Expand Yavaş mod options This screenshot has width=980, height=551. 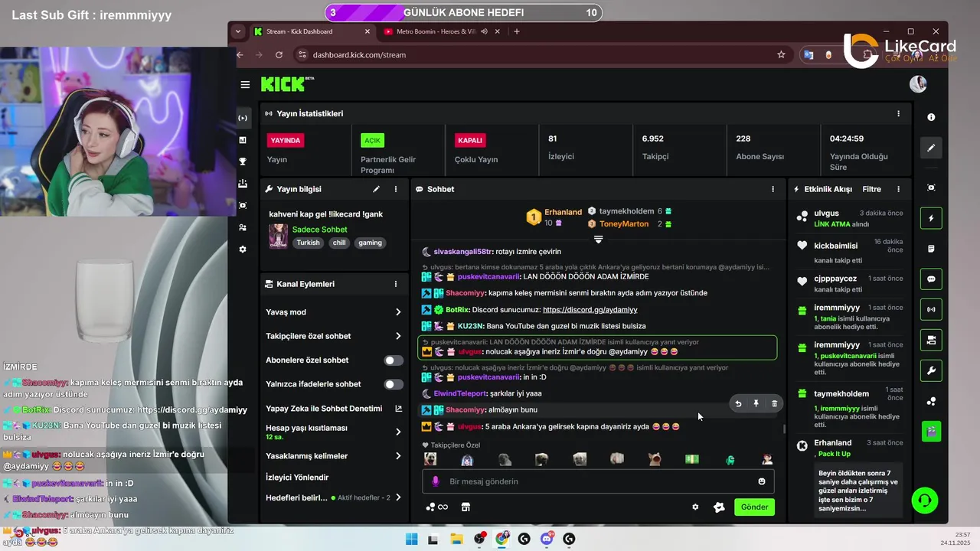coord(398,312)
